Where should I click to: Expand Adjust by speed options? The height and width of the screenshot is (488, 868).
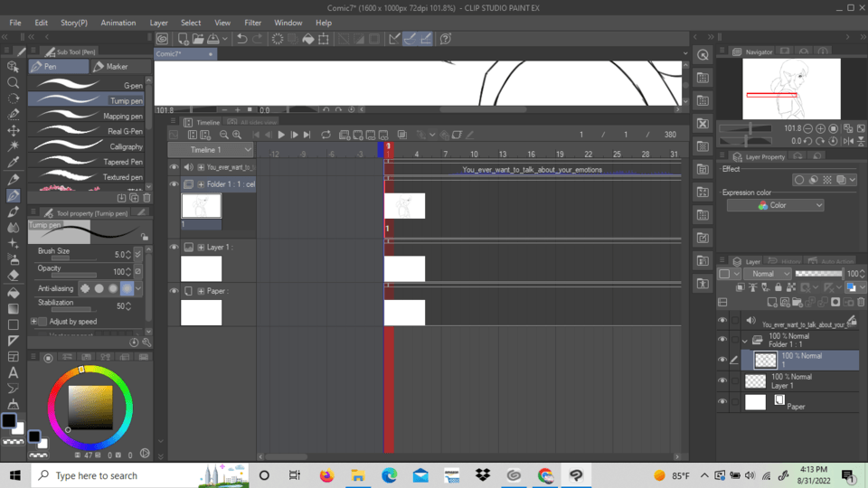coord(33,322)
